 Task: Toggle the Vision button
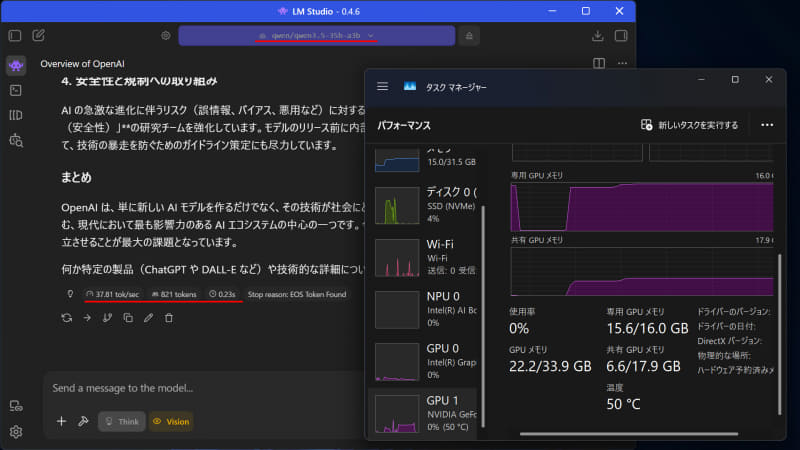171,421
